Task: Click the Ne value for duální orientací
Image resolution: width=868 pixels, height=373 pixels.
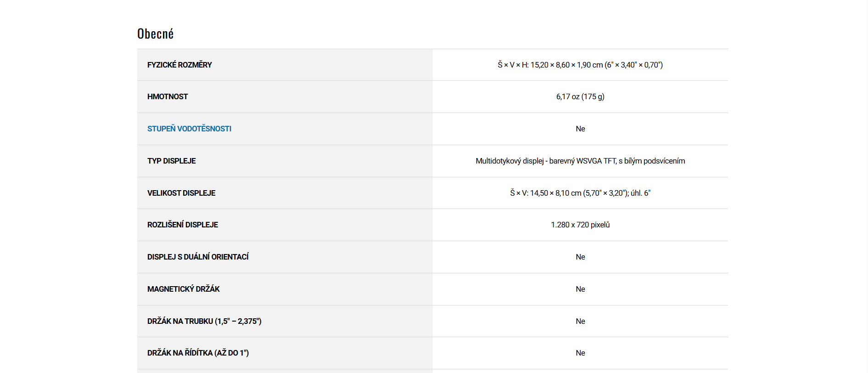Action: point(580,257)
